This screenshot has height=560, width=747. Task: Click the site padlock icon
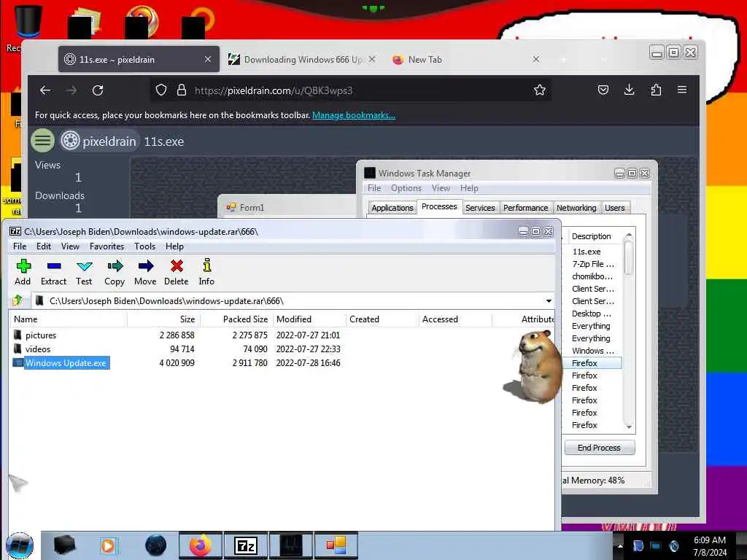pos(182,90)
